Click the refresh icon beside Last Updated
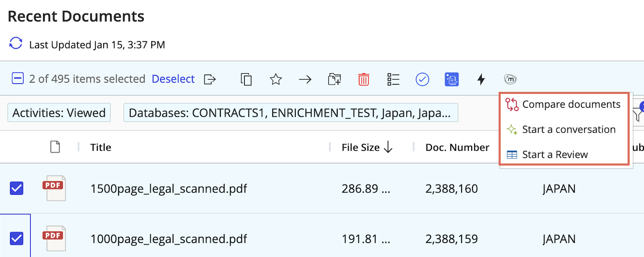The height and width of the screenshot is (257, 644). (x=16, y=44)
